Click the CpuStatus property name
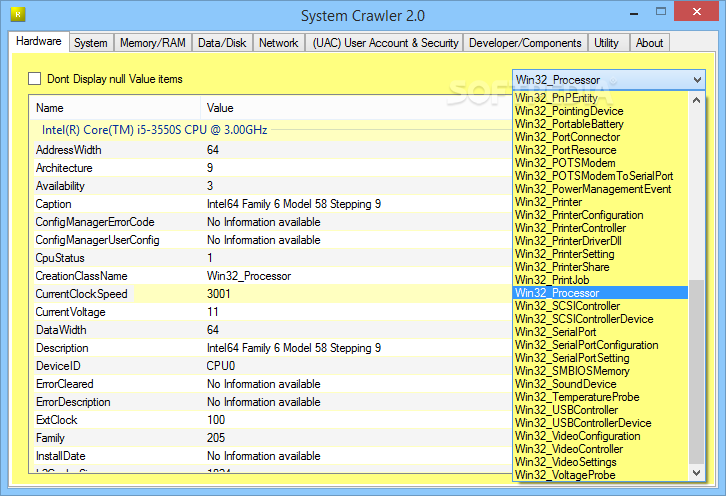The image size is (726, 496). [60, 257]
